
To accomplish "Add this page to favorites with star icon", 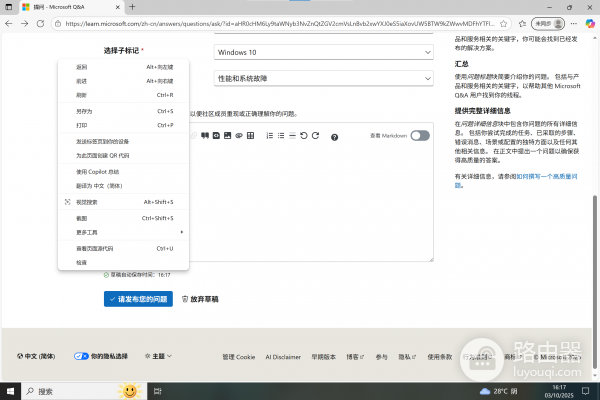I will (504, 24).
